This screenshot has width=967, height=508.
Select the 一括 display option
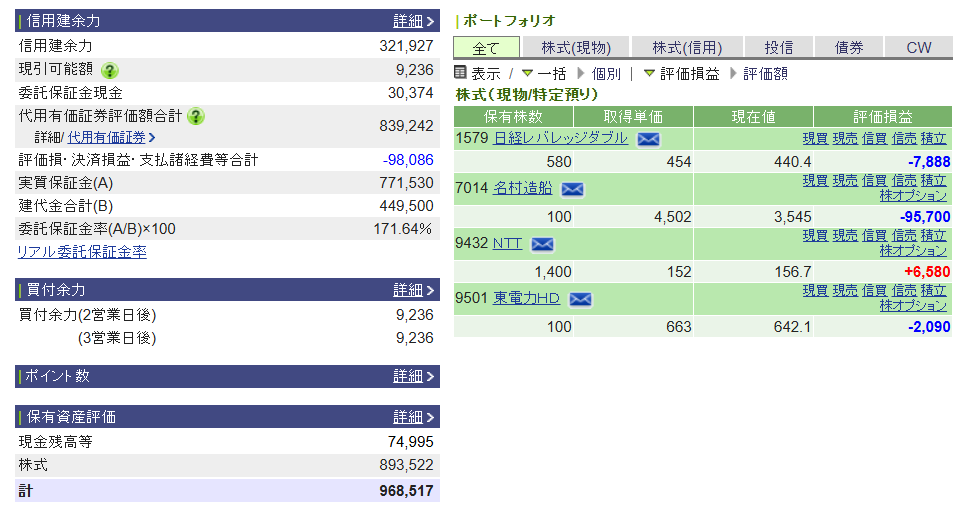pos(551,73)
